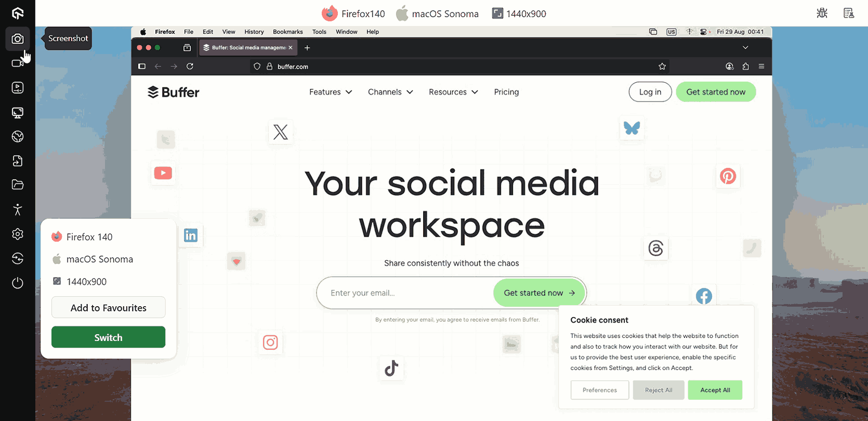Click the US input source menu bar icon

coord(672,32)
